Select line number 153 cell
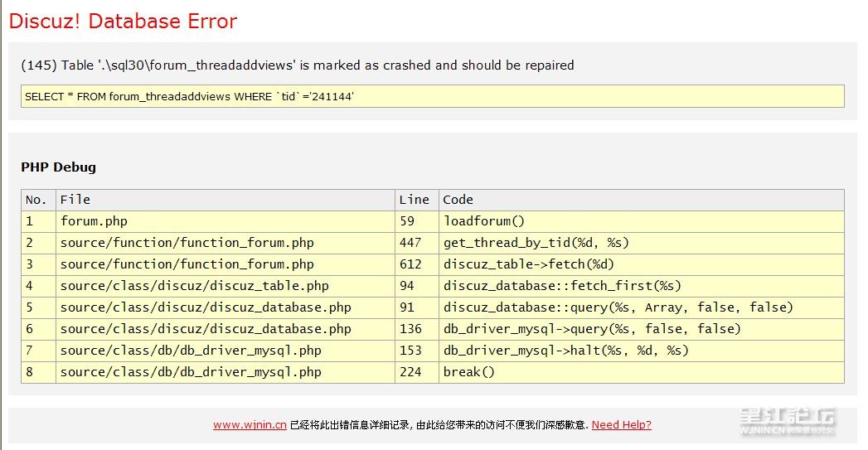This screenshot has height=450, width=868. (x=417, y=351)
